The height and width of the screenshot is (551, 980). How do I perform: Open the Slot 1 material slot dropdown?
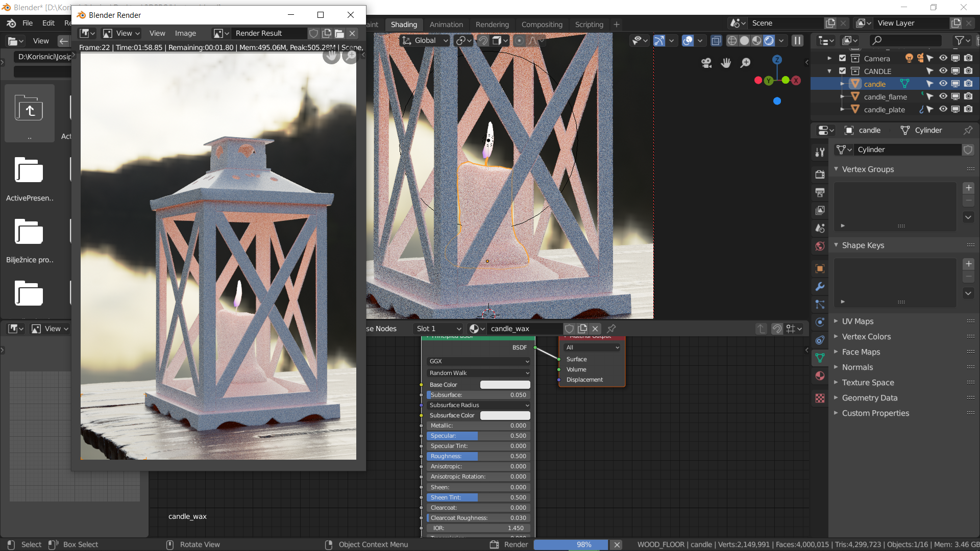[438, 329]
